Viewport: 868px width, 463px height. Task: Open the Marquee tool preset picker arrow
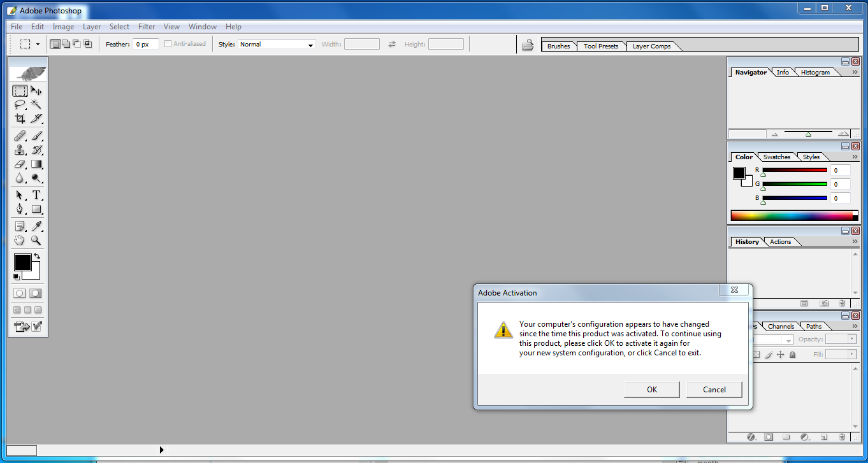click(x=38, y=45)
